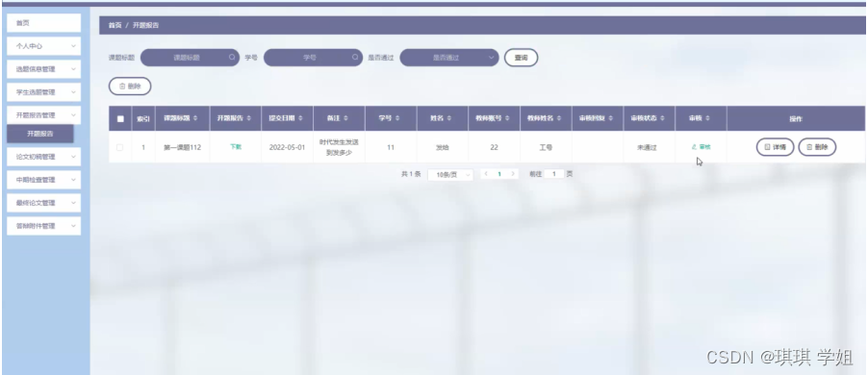Viewport: 868px width, 375px height.
Task: Expand 论文初稿管理 sidebar menu
Action: click(43, 157)
